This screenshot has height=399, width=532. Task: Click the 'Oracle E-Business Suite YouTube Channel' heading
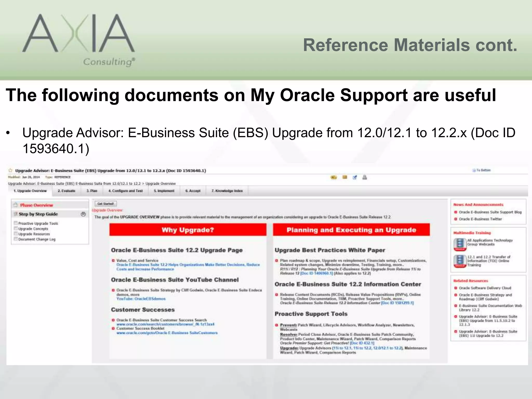[175, 280]
